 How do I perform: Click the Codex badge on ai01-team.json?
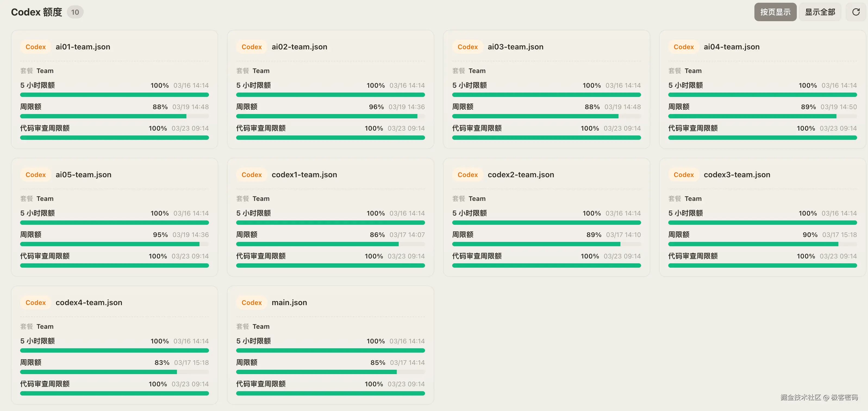click(x=35, y=47)
